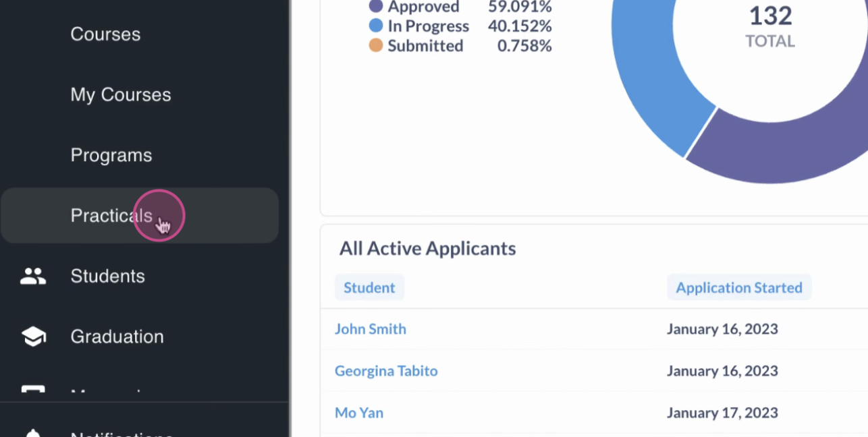
Task: Open My Courses in the sidebar
Action: pyautogui.click(x=121, y=94)
